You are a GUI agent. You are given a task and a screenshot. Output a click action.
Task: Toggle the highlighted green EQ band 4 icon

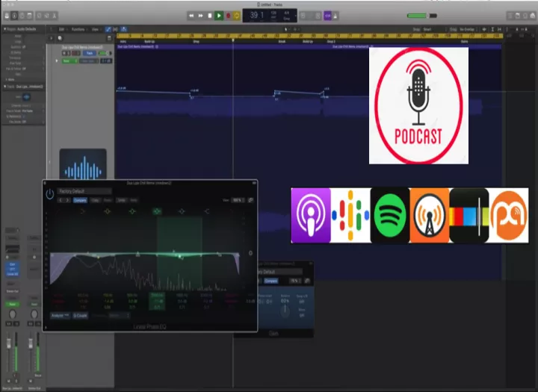point(157,211)
